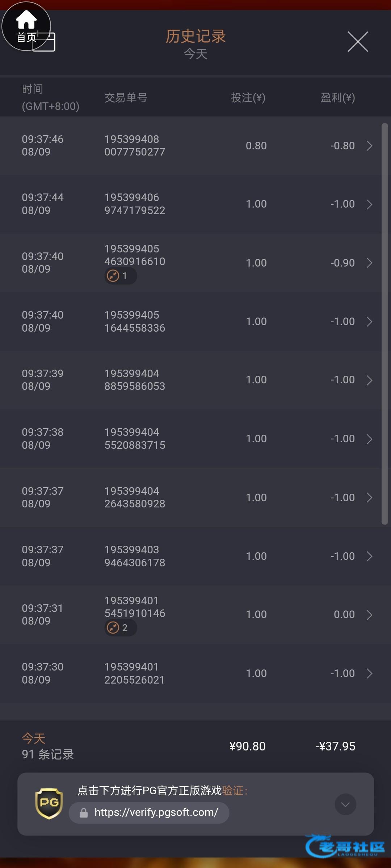Viewport: 391px width, 868px height.
Task: Tap the free spin badge showing 1
Action: 121,276
